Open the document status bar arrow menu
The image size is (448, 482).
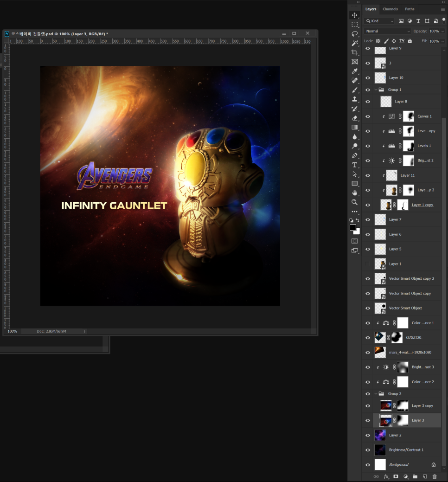pos(84,331)
